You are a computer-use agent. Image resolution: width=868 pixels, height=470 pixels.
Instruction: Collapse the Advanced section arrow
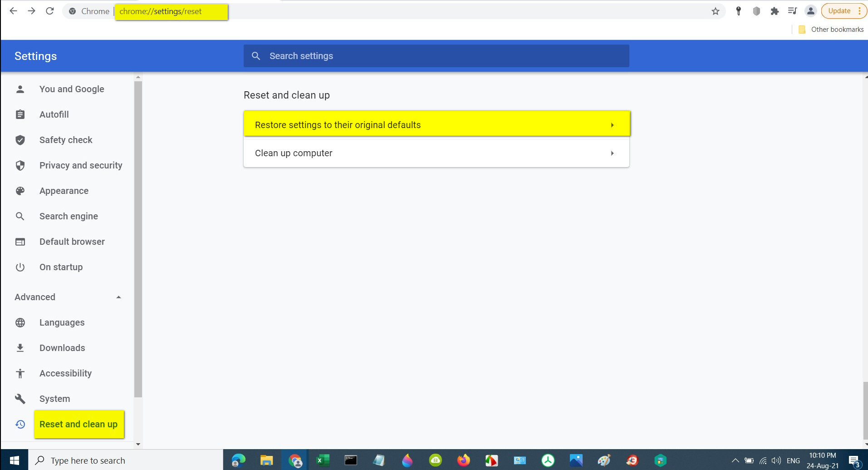(x=118, y=297)
